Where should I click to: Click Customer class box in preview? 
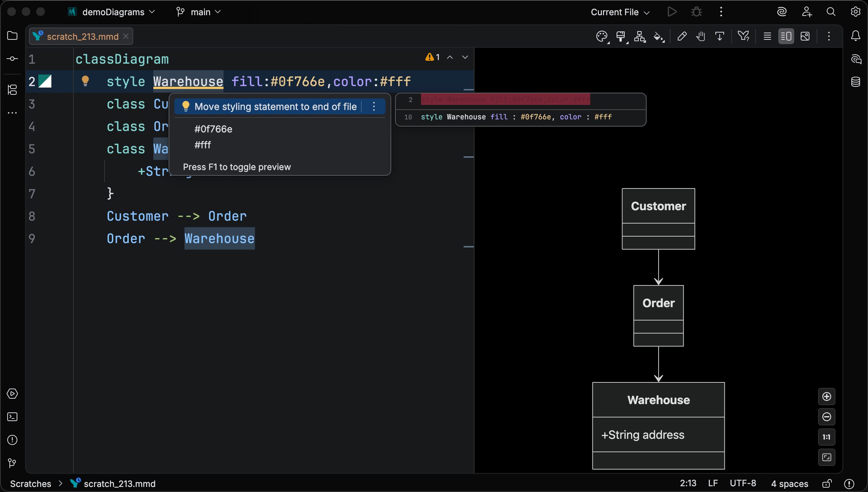(658, 219)
